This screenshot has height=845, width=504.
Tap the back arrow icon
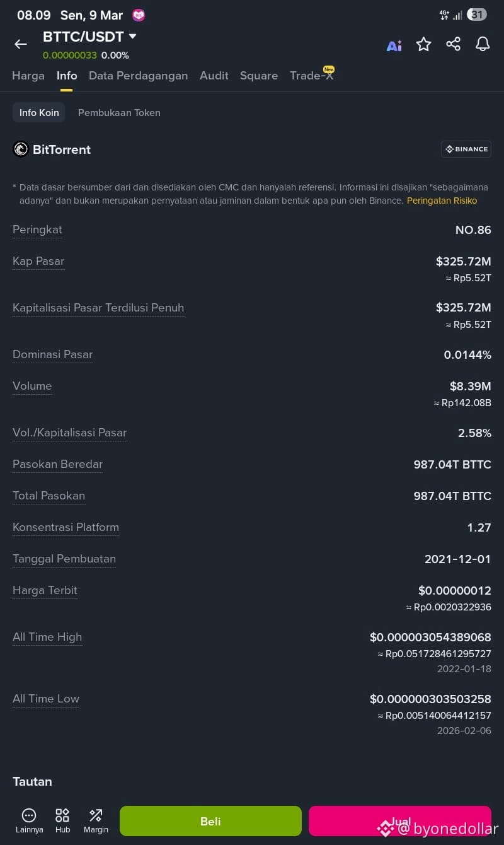click(21, 44)
